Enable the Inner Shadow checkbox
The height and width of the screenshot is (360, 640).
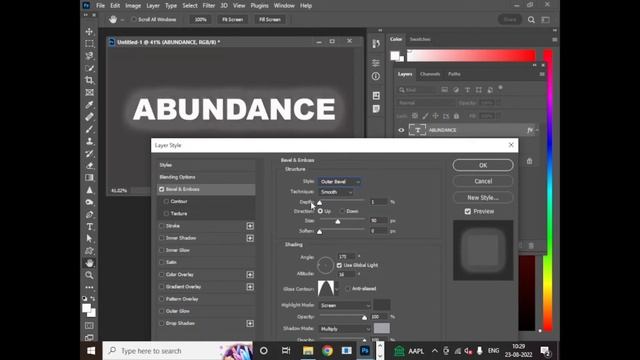click(x=162, y=238)
